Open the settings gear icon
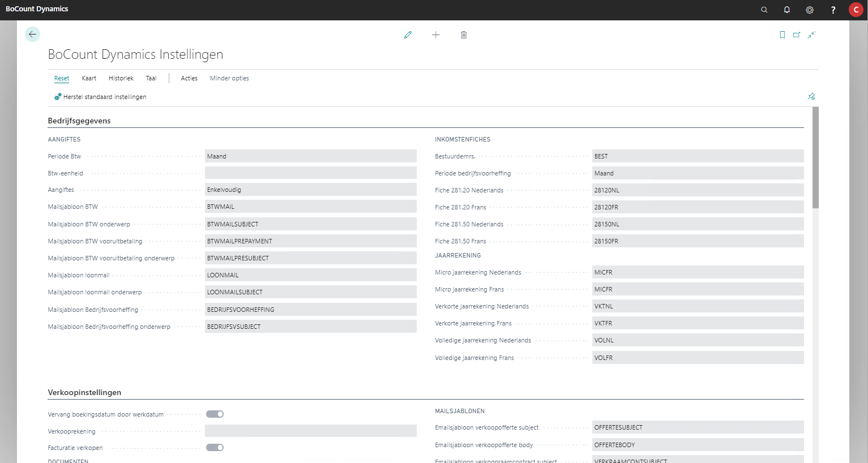 (x=810, y=10)
